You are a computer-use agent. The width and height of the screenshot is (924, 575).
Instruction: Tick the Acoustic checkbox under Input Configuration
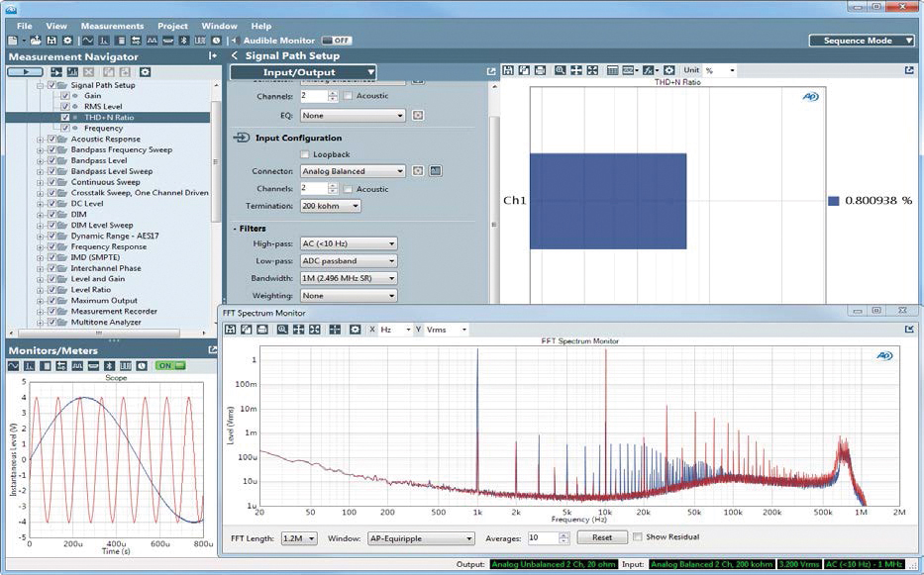pos(349,189)
